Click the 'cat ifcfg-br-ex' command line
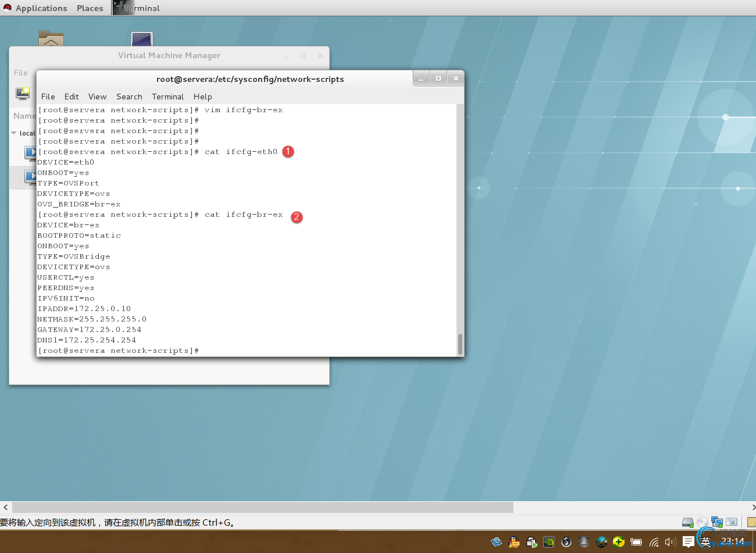The image size is (756, 553). [x=160, y=215]
